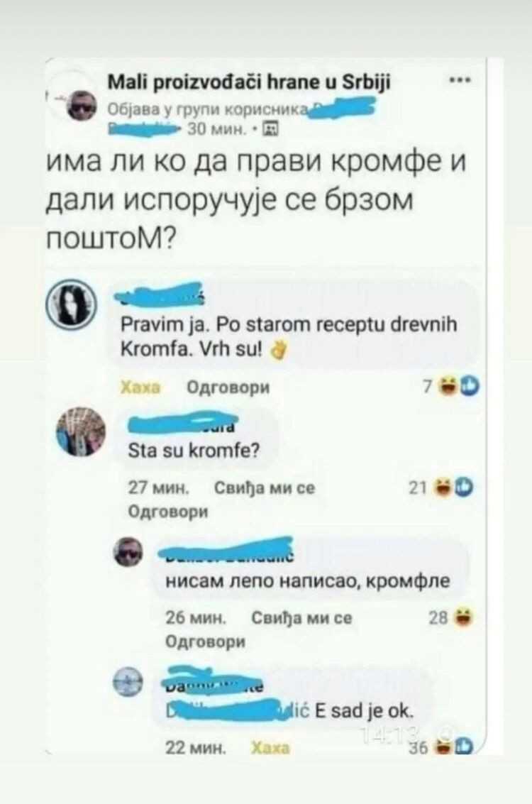Viewport: 532px width, 804px height.
Task: Click Одговори below the кромфле reply
Action: coord(206,641)
